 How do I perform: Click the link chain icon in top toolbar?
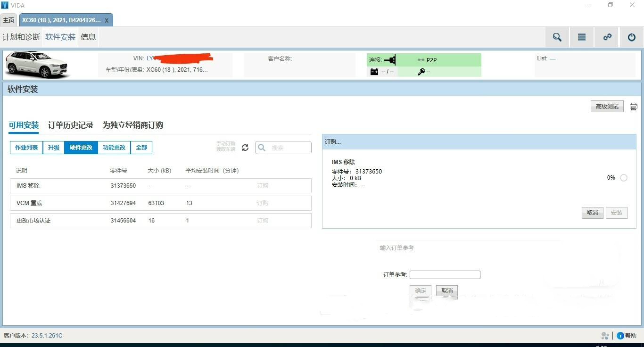coord(607,37)
